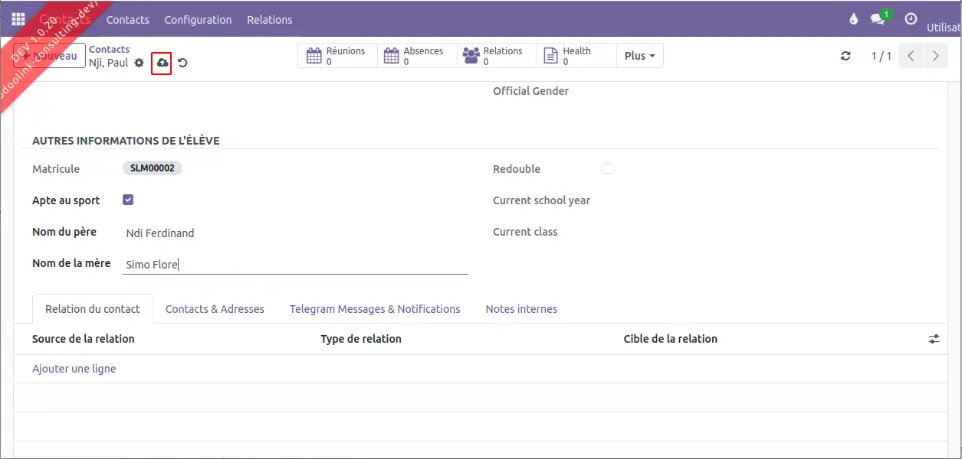Check the Redouble checkbox
Image resolution: width=962 pixels, height=459 pixels.
pyautogui.click(x=607, y=169)
